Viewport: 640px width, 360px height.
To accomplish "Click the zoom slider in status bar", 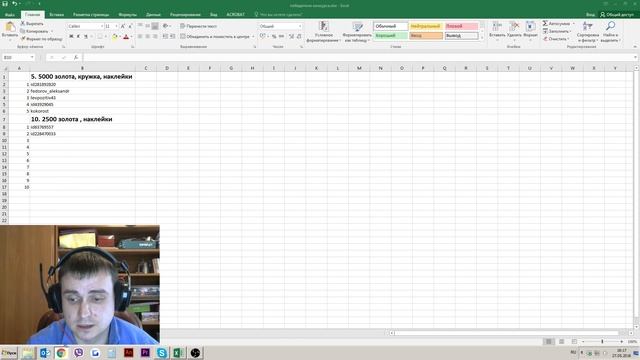I will [602, 341].
